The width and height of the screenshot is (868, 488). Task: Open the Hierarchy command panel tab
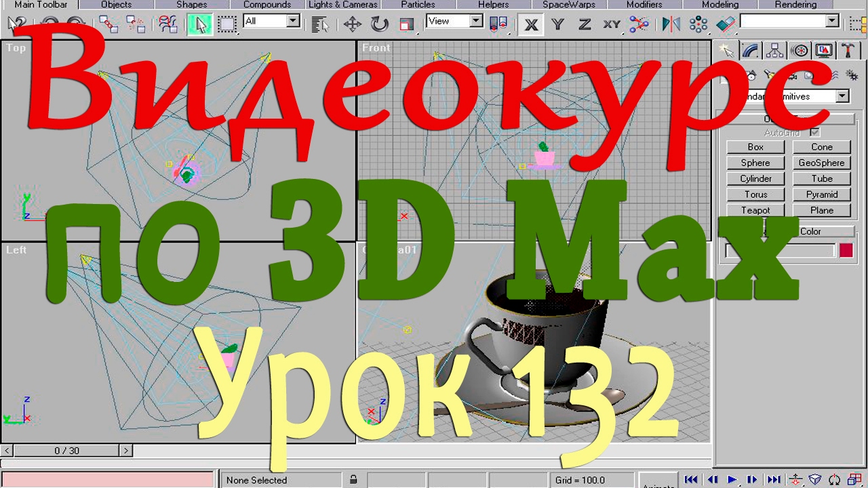(x=774, y=50)
